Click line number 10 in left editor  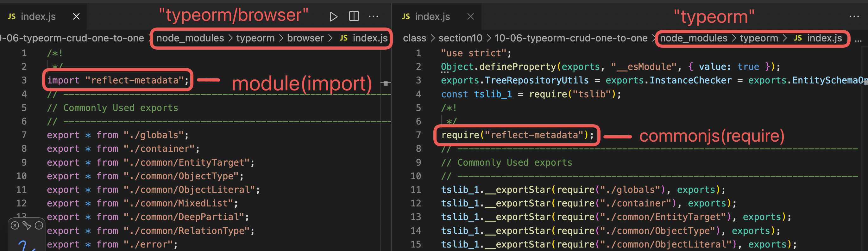22,176
